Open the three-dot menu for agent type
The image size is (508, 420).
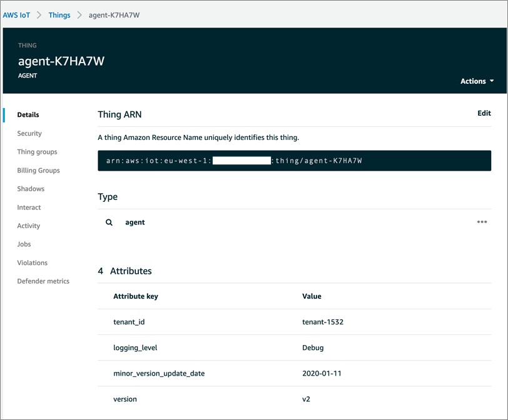pyautogui.click(x=482, y=222)
